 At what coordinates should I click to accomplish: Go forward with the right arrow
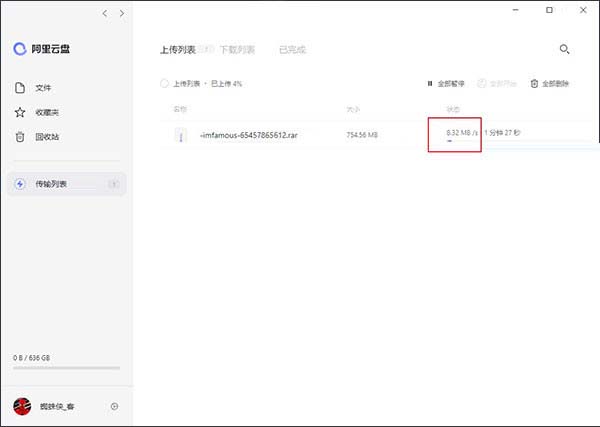pos(122,13)
